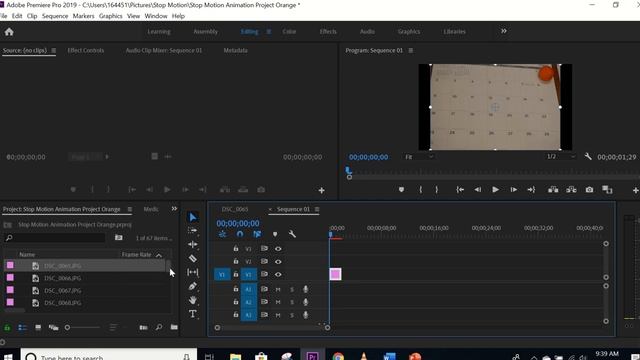This screenshot has height=360, width=640.
Task: Go to Out point in Program monitor
Action: 531,190
